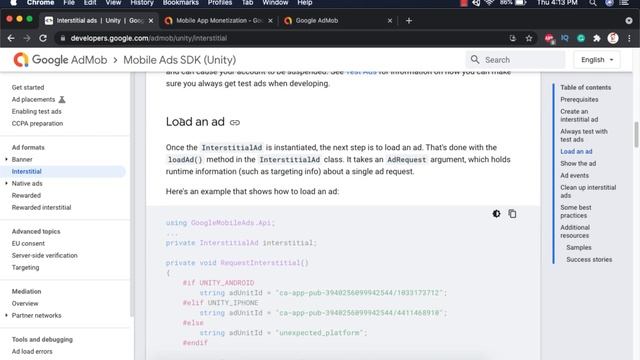The width and height of the screenshot is (640, 360).
Task: Open EU consent page
Action: [x=28, y=243]
